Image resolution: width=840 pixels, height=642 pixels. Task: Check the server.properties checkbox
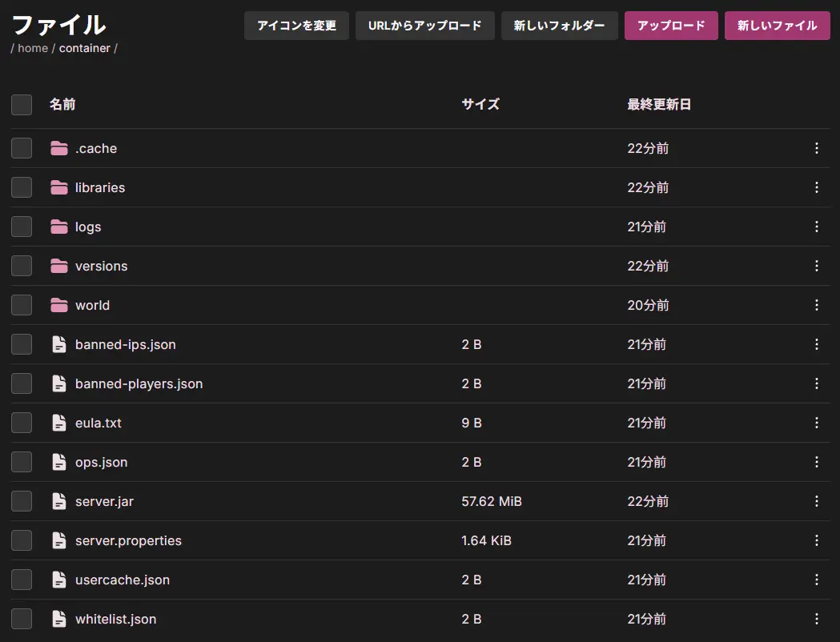coord(22,540)
